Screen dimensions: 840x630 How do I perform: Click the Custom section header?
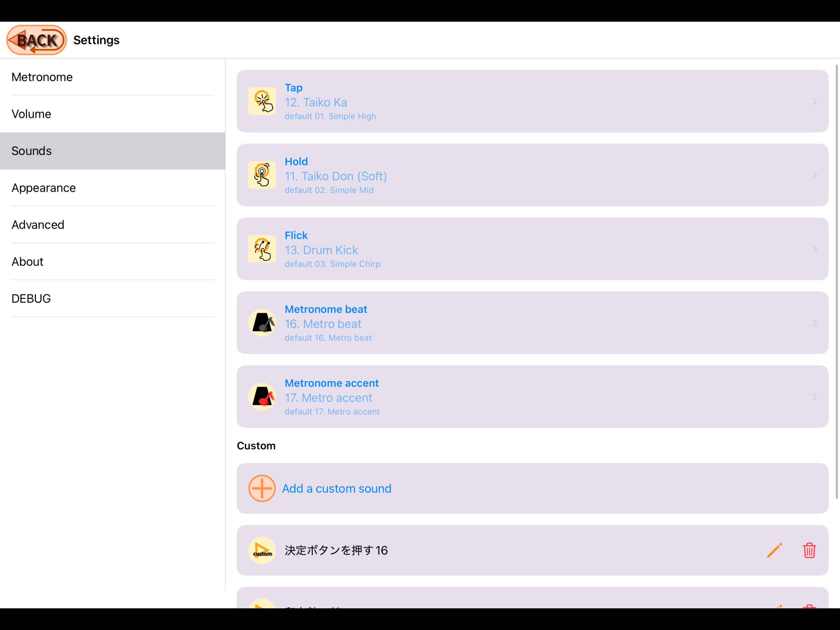tap(256, 445)
